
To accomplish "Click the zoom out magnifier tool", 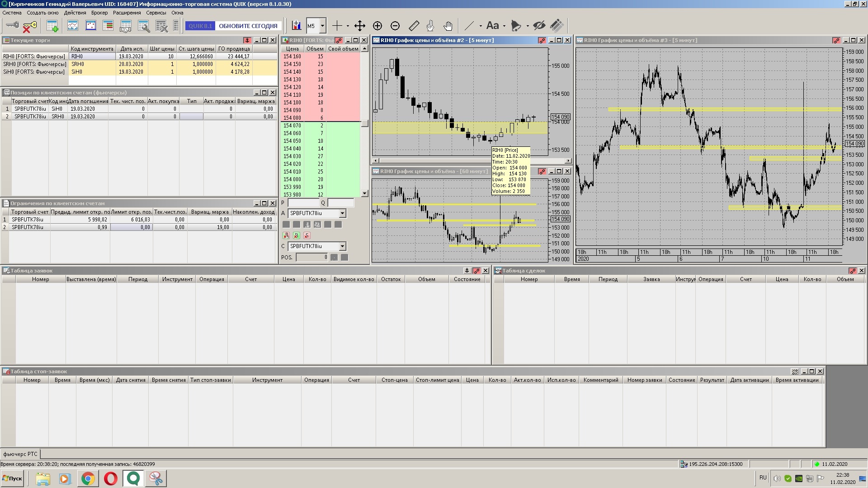I will (395, 26).
